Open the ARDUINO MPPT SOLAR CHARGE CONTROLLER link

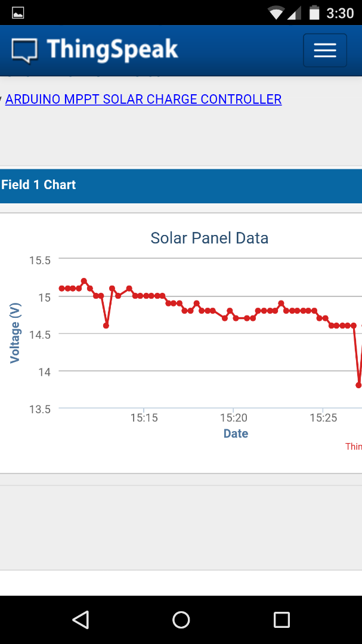[x=143, y=100]
